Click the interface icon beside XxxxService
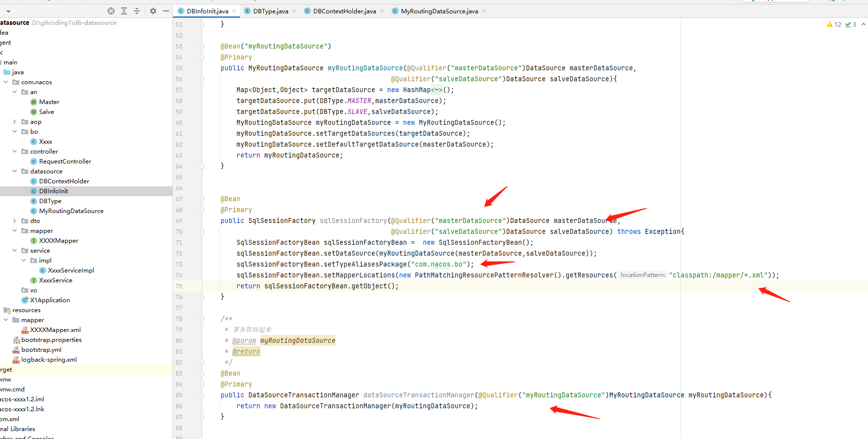Viewport: 868px width, 439px height. pos(34,280)
